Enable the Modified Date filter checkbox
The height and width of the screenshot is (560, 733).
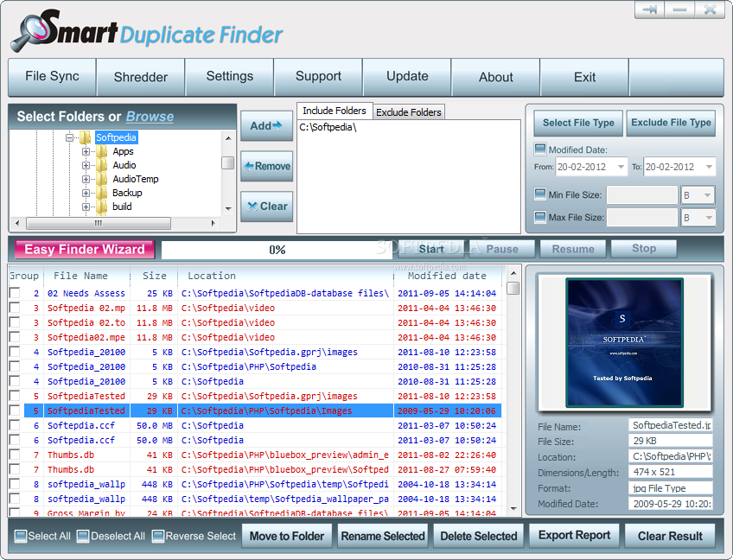point(540,150)
